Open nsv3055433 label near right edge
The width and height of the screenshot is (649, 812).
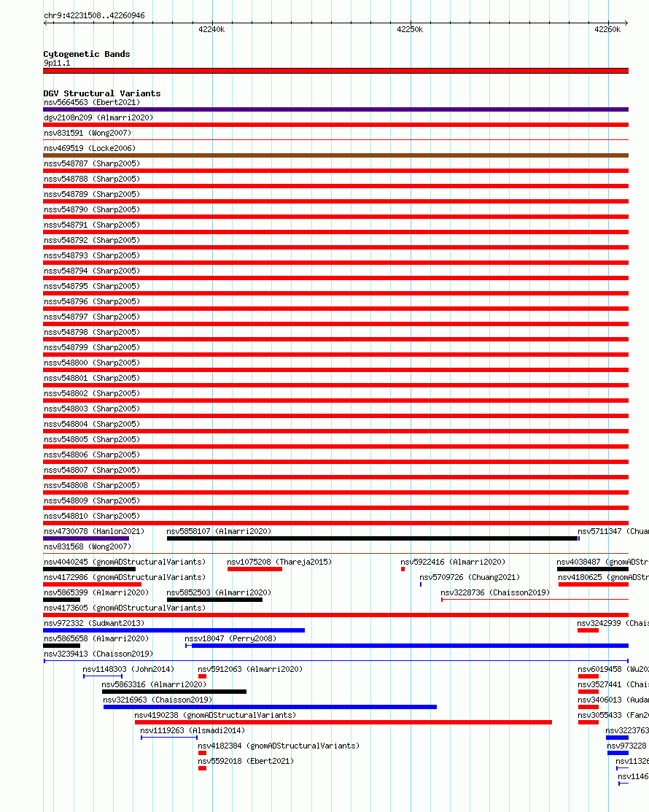pyautogui.click(x=613, y=715)
